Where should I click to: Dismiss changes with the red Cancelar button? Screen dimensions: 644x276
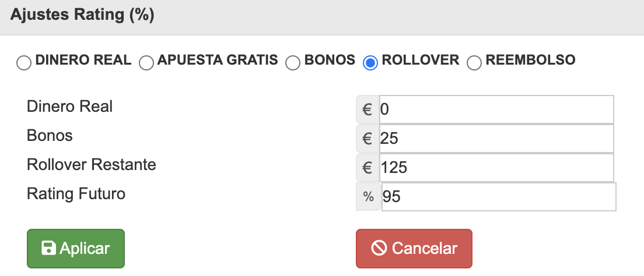414,249
